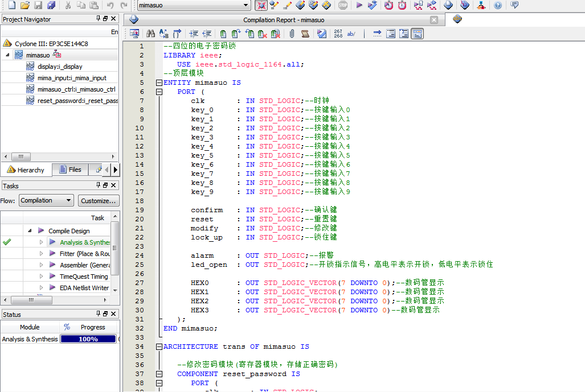Click the paperclip icon in editor toolbar

point(292,34)
